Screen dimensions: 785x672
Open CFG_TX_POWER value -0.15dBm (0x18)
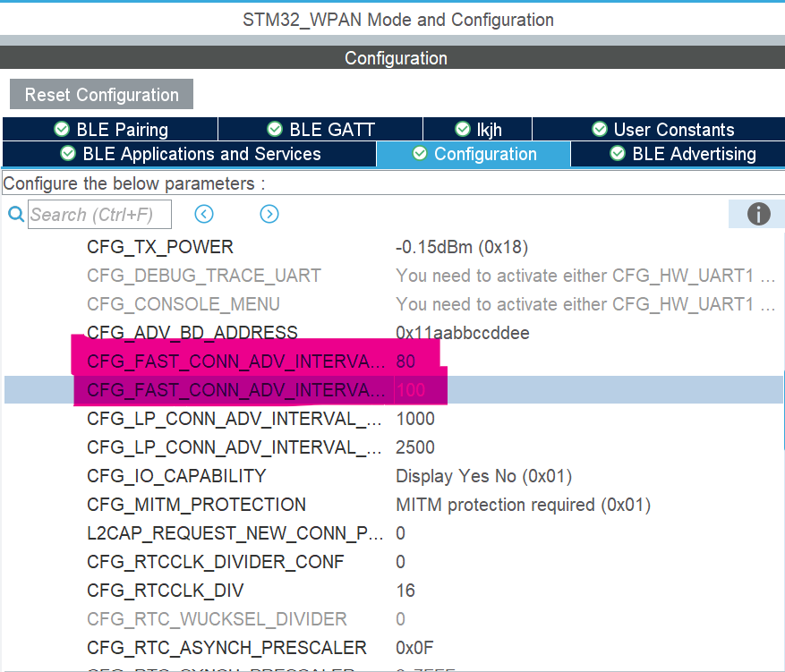462,247
